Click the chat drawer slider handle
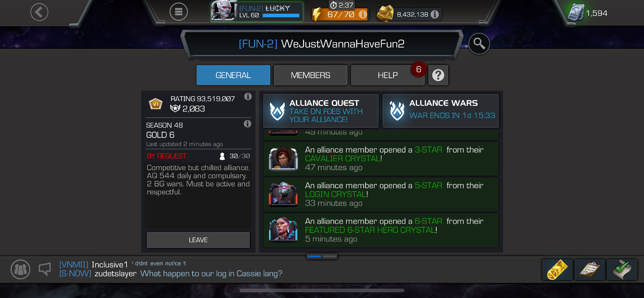The width and height of the screenshot is (644, 298). click(322, 256)
